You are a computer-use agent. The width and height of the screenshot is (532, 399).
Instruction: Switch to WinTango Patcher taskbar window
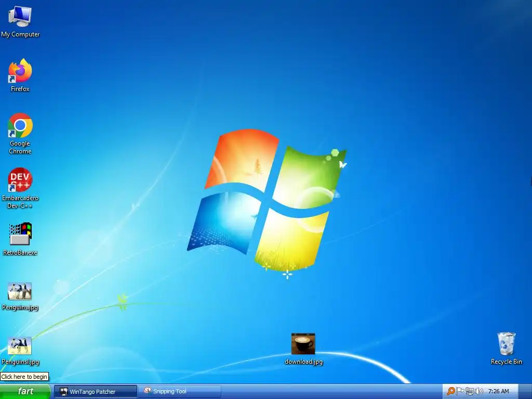(96, 392)
